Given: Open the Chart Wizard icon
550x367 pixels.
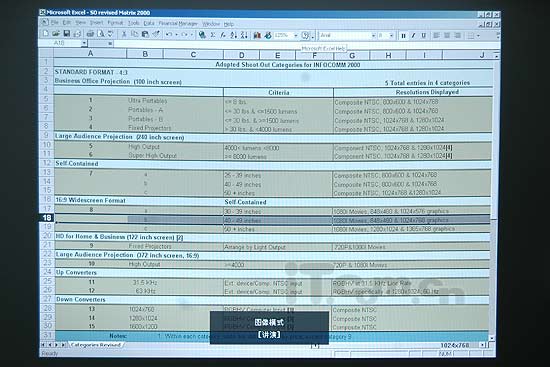Looking at the screenshot, I should (257, 35).
